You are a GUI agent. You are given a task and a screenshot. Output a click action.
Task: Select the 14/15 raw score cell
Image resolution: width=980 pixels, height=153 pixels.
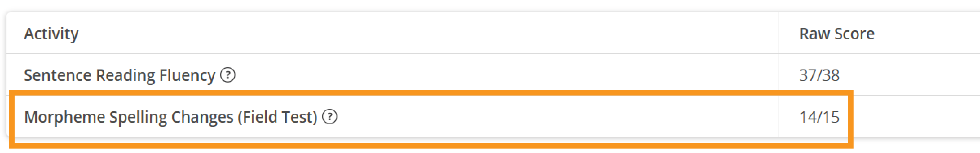[x=819, y=117]
